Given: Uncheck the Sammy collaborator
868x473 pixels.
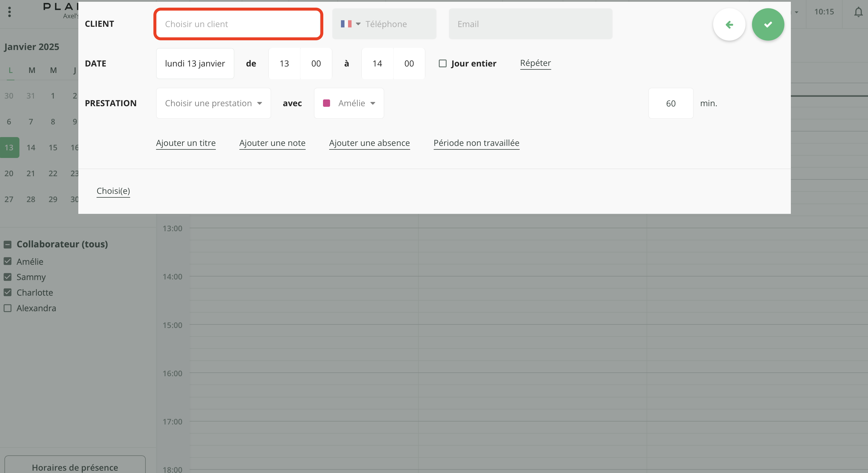Looking at the screenshot, I should (8, 277).
